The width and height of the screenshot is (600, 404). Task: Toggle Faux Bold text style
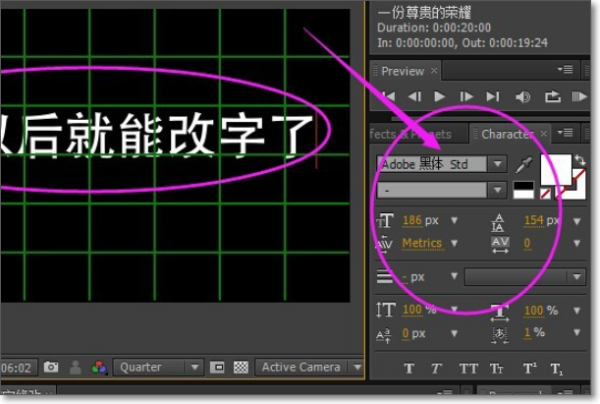point(409,369)
